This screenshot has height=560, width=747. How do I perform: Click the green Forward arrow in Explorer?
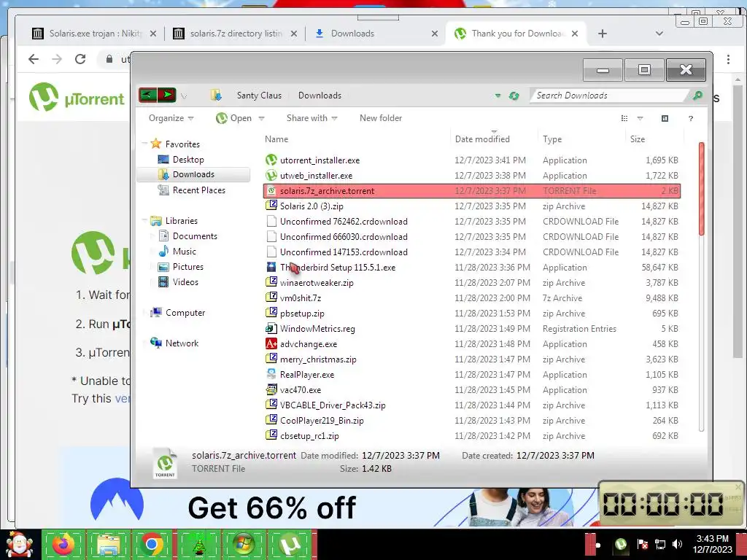pos(167,95)
